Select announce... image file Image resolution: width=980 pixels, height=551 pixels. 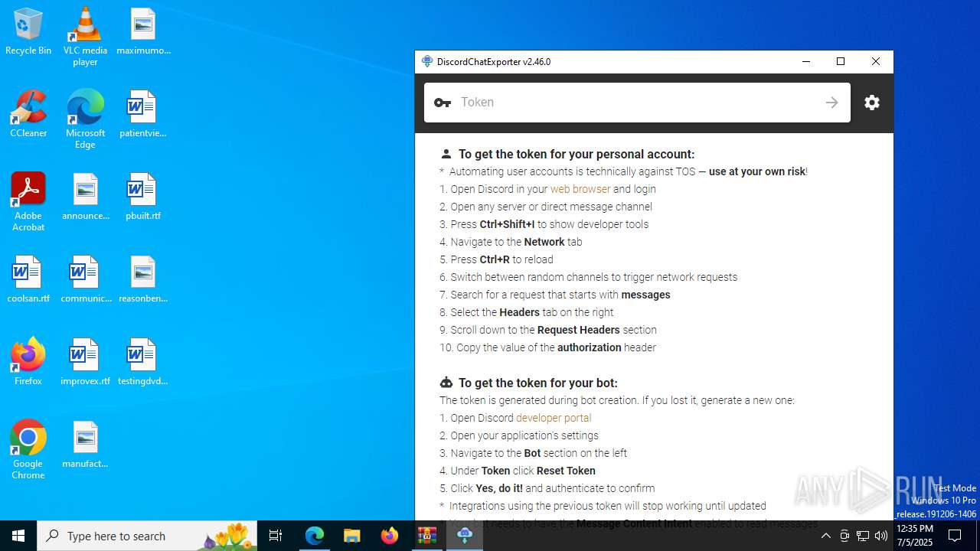tap(85, 197)
